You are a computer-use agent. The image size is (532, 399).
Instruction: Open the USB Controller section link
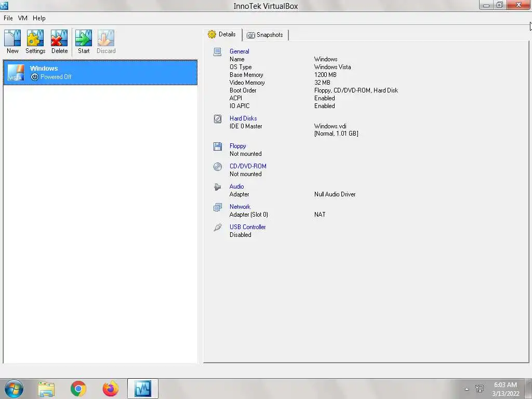[247, 227]
